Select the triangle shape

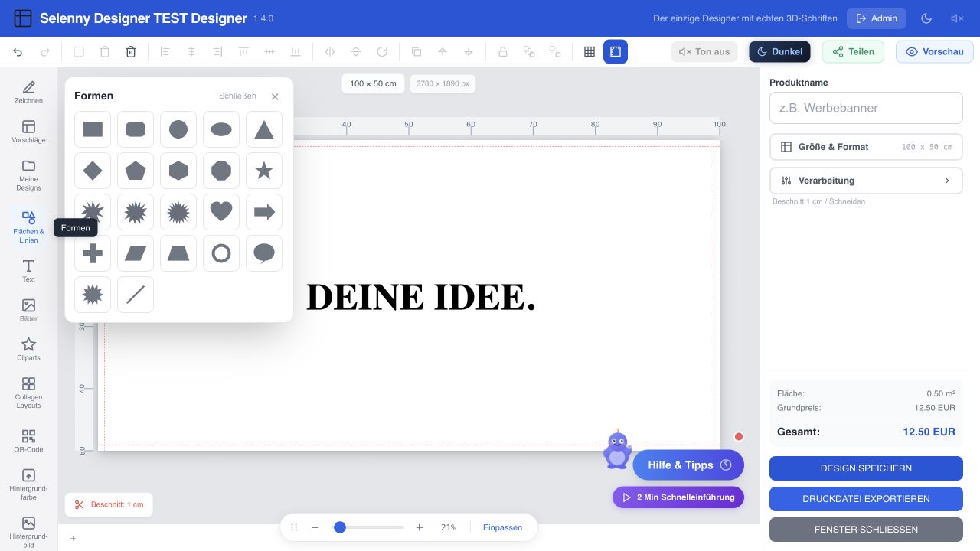click(264, 129)
